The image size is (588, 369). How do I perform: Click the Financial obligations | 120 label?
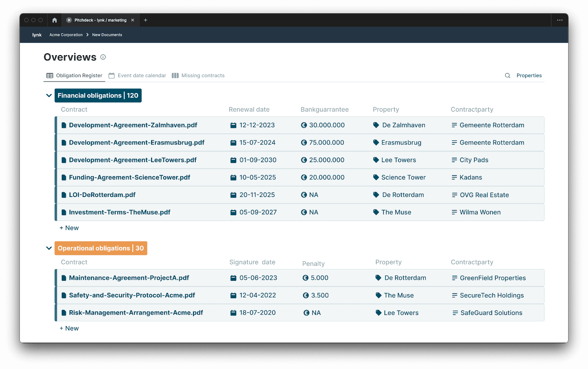(x=98, y=96)
